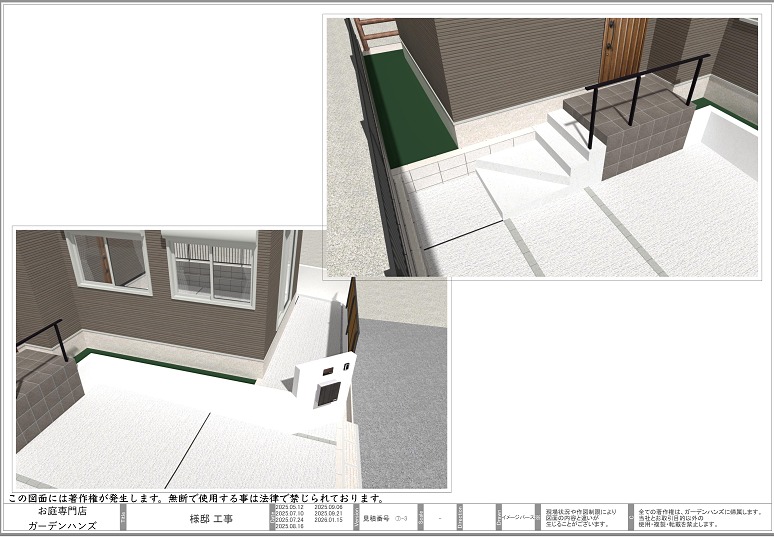
Task: Click the revision dates list in title block
Action: tap(308, 517)
